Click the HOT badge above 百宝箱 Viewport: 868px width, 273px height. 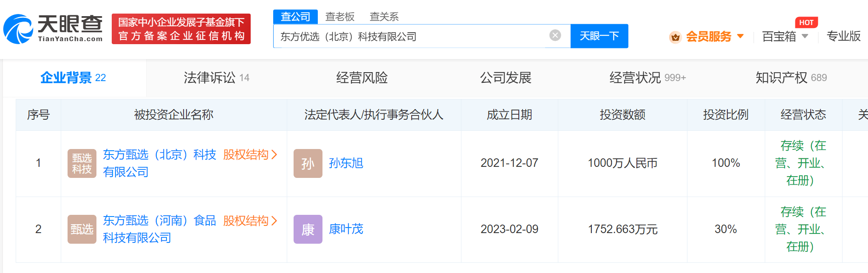click(x=806, y=23)
